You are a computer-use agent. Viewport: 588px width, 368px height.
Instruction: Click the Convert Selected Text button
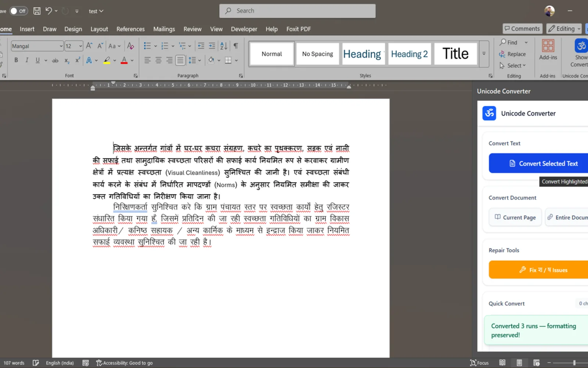tap(539, 163)
